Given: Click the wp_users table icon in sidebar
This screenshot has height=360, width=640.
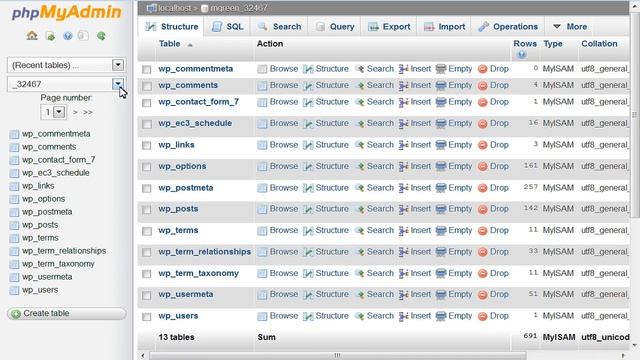Looking at the screenshot, I should [14, 290].
